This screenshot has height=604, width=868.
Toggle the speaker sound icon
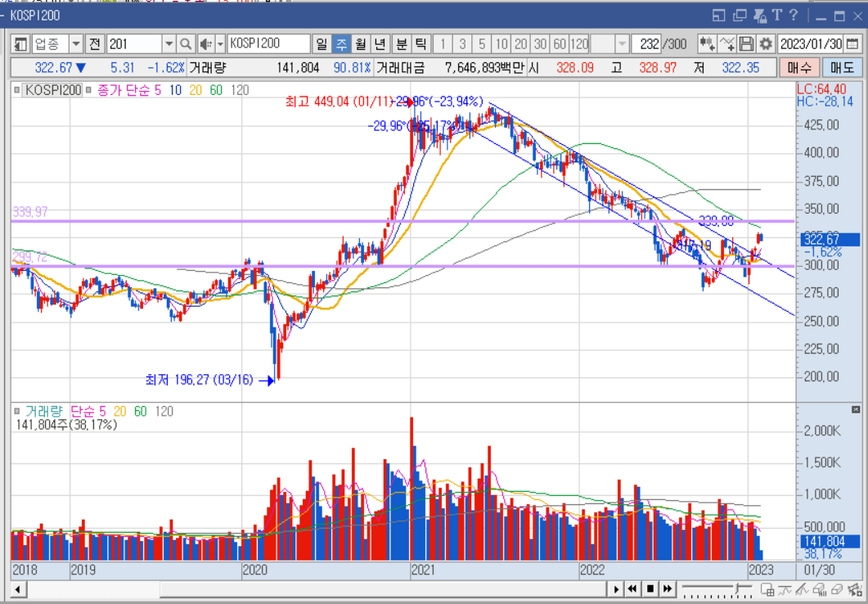tap(205, 43)
